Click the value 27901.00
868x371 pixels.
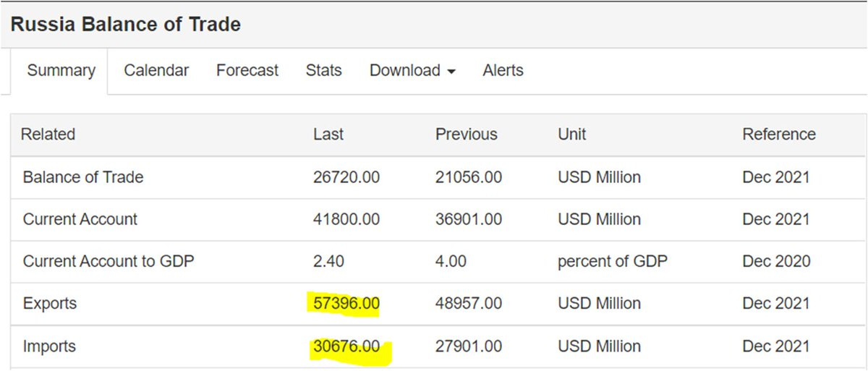click(469, 347)
